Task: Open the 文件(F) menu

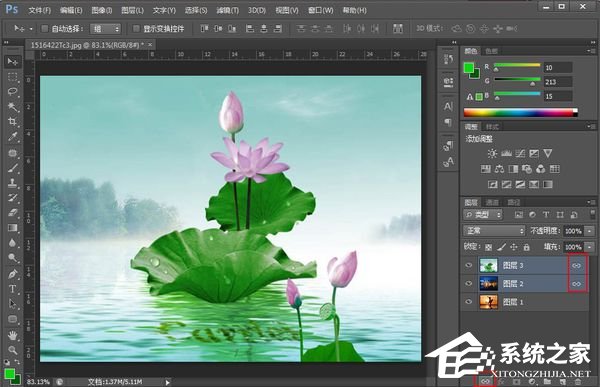Action: pyautogui.click(x=39, y=10)
